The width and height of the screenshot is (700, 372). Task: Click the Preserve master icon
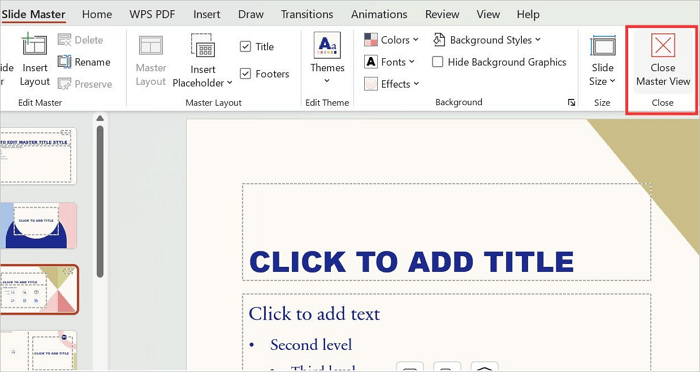[64, 84]
